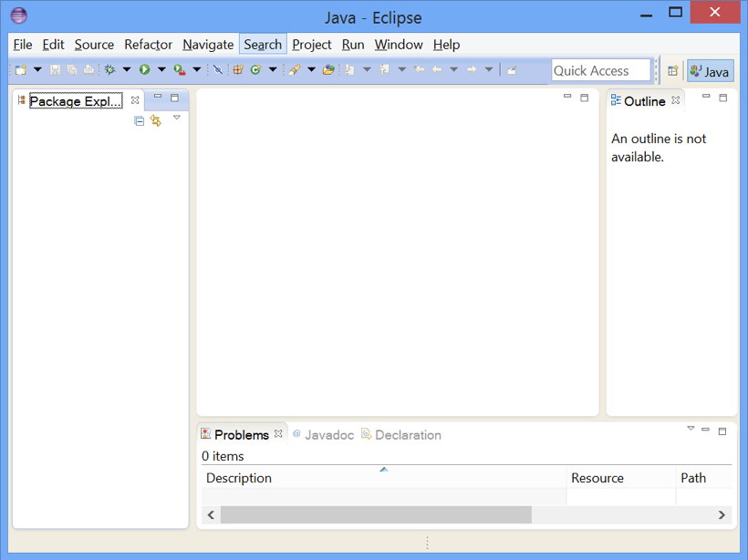Open the Help menu
Screen dimensions: 748x560
pos(446,45)
